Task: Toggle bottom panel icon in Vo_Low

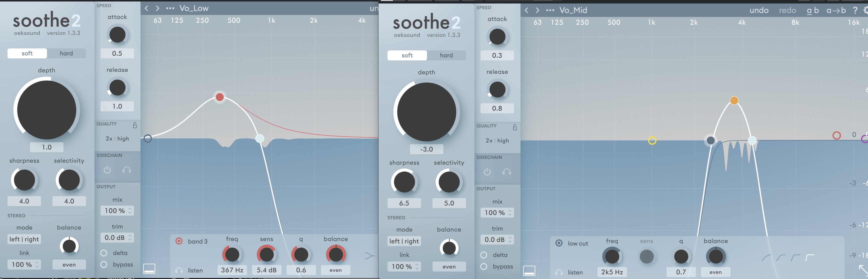Action: click(149, 269)
